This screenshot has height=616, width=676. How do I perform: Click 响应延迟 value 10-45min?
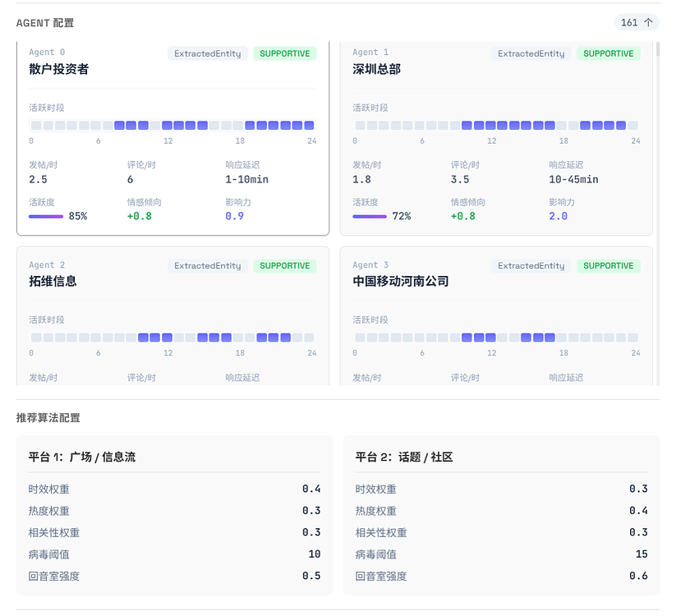(573, 179)
